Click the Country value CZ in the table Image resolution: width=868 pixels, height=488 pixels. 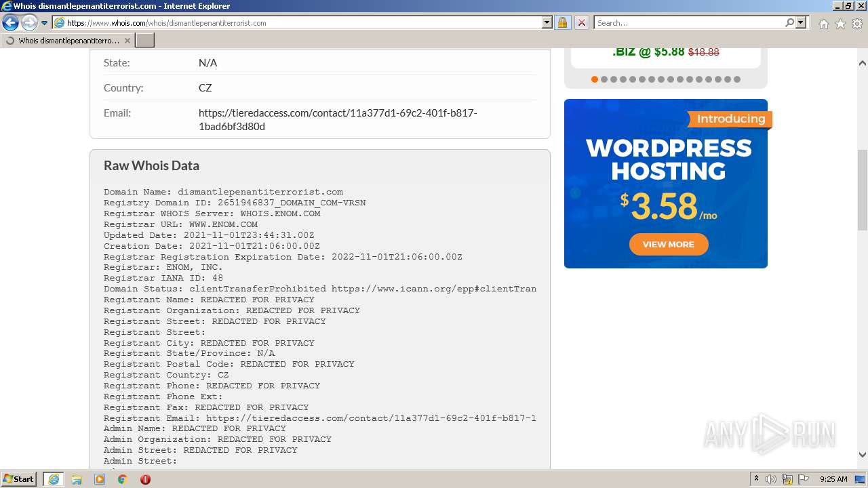(205, 87)
